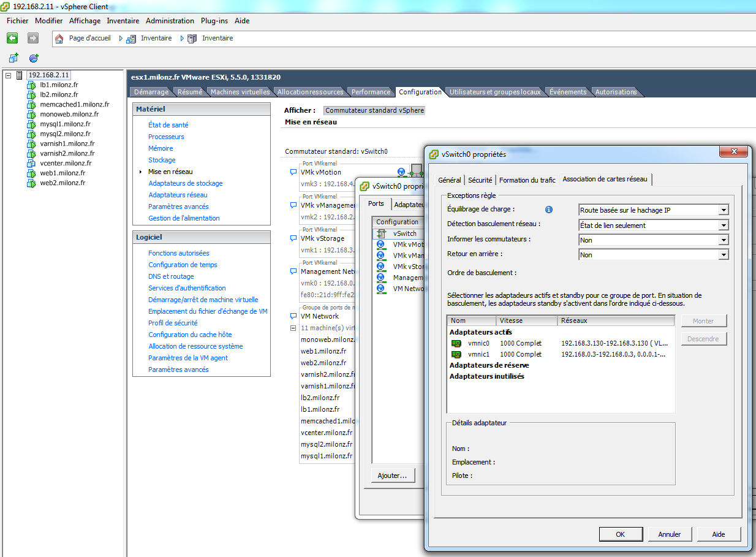Select the lb1.milonz.fr VM icon in tree

point(31,85)
